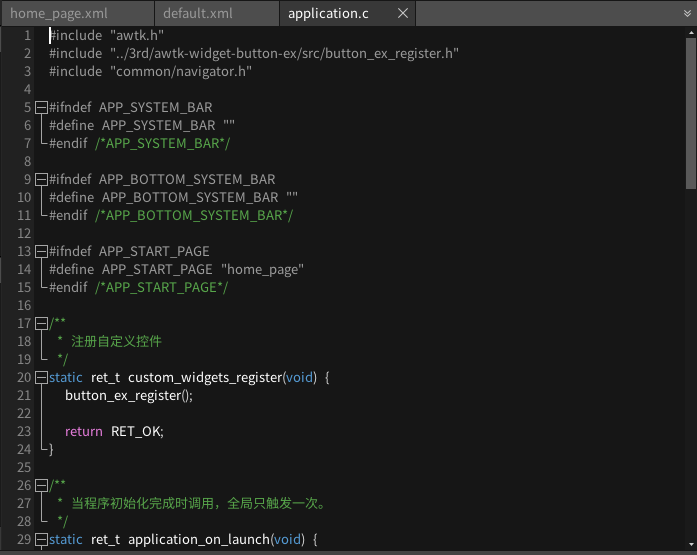Click application_on_launch function name
Viewport: 697px width, 555px height.
[199, 539]
